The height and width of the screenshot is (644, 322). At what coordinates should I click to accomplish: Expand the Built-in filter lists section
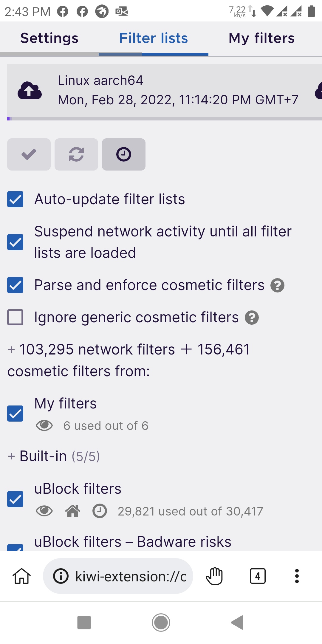11,456
